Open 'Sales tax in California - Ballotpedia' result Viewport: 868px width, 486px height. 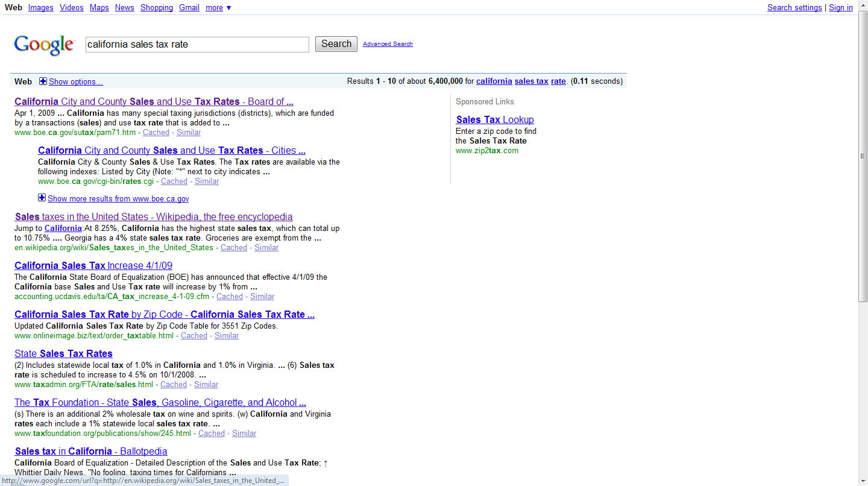(x=91, y=451)
